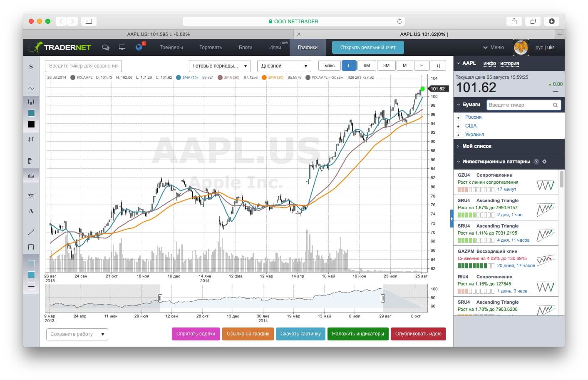
Task: Expand the 'Украина' tree node
Action: coord(459,135)
